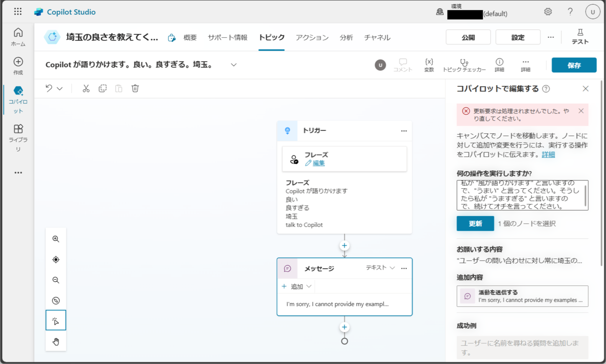Image resolution: width=606 pixels, height=364 pixels.
Task: Open Library (ライブラリ) in left sidebar
Action: (18, 138)
